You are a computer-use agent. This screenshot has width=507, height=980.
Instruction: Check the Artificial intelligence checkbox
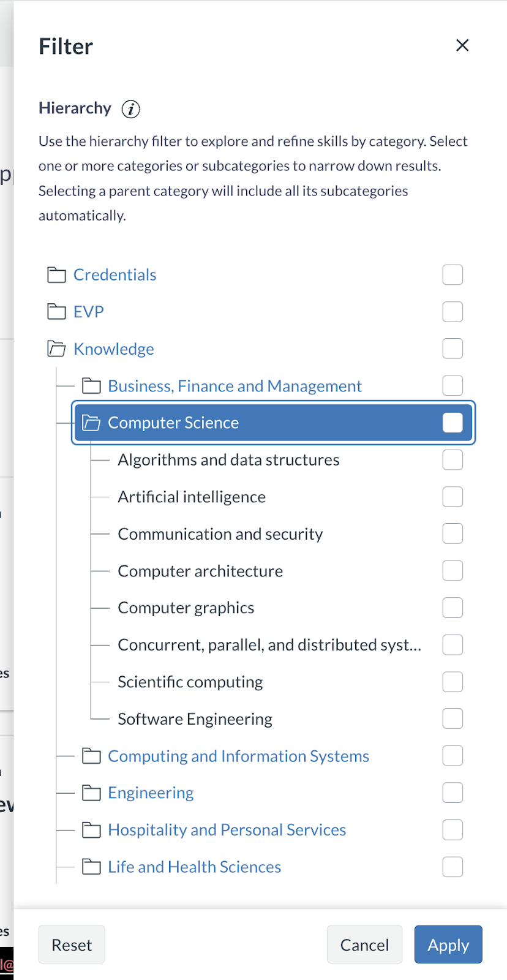click(x=453, y=497)
